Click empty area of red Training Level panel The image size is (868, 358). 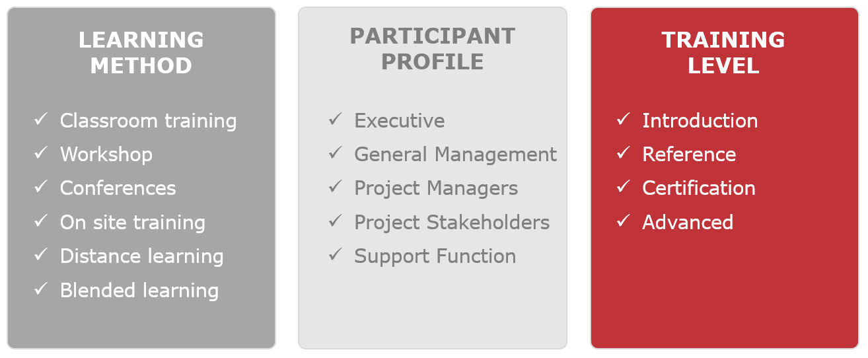(725, 291)
